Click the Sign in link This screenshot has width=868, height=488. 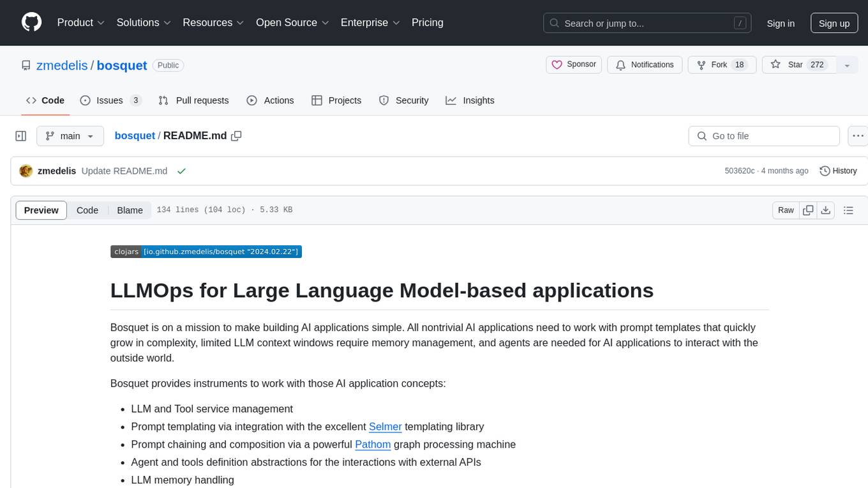click(781, 23)
